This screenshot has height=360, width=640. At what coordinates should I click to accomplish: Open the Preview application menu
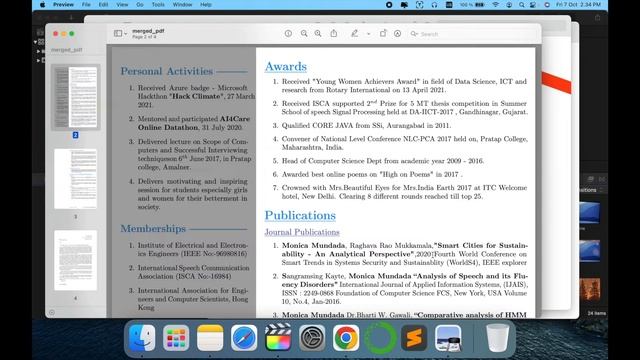[63, 4]
